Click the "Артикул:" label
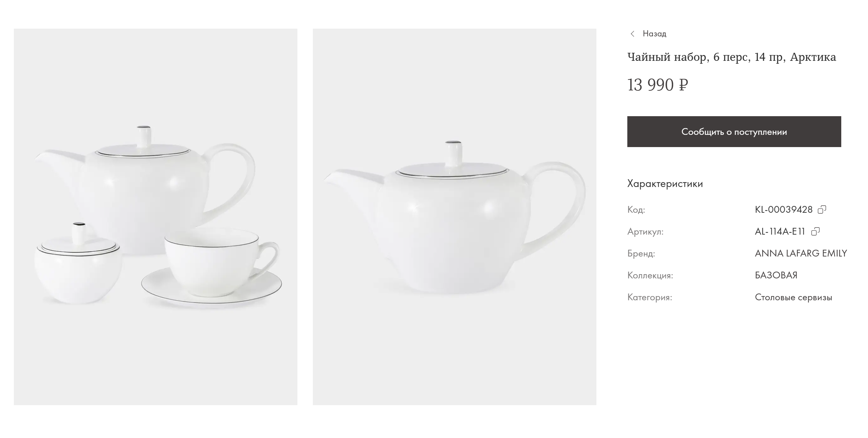Viewport: 868px width, 438px height. (645, 232)
